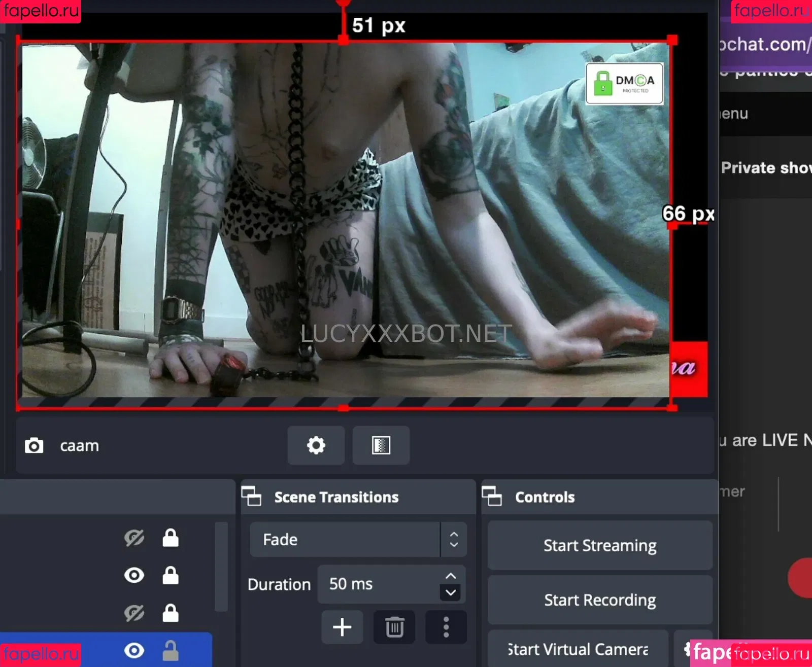The height and width of the screenshot is (667, 812).
Task: Show the hidden source with crossed-out eye
Action: tap(134, 538)
